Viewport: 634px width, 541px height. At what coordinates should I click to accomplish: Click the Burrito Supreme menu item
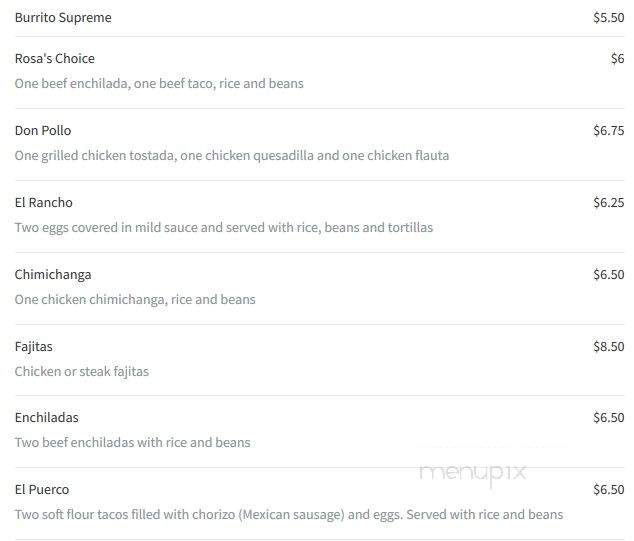pyautogui.click(x=63, y=18)
